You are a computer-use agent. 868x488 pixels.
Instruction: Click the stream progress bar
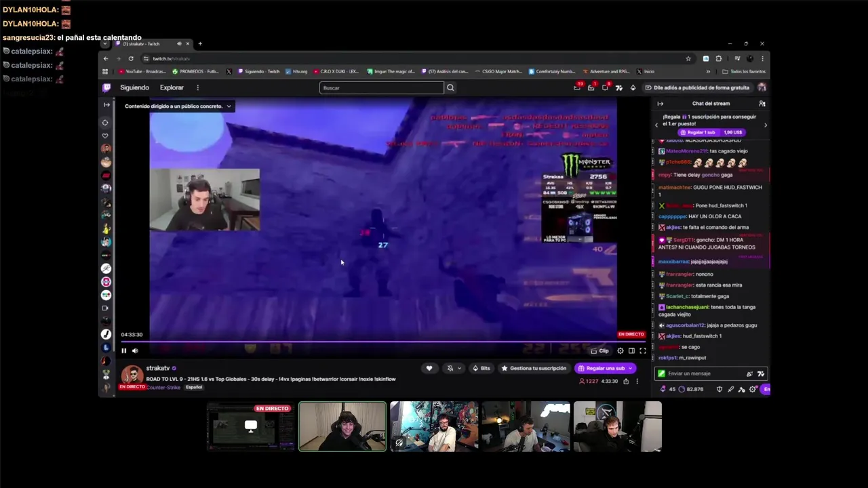383,342
